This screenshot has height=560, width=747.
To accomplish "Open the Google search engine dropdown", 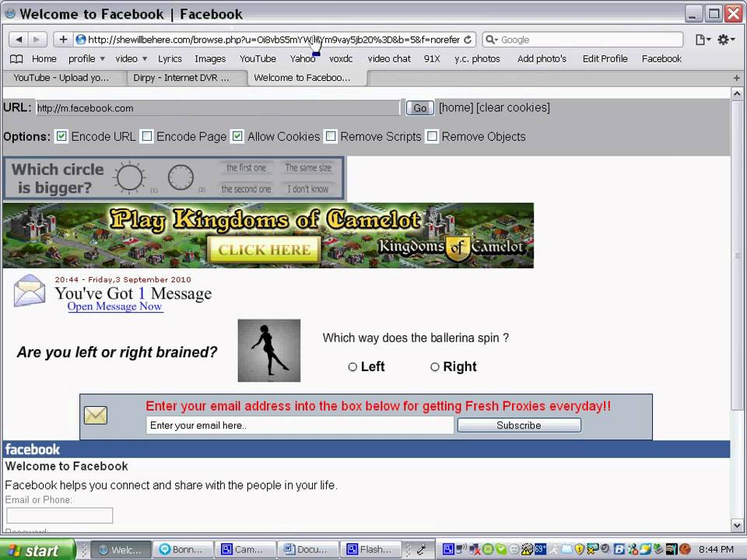I will click(491, 40).
